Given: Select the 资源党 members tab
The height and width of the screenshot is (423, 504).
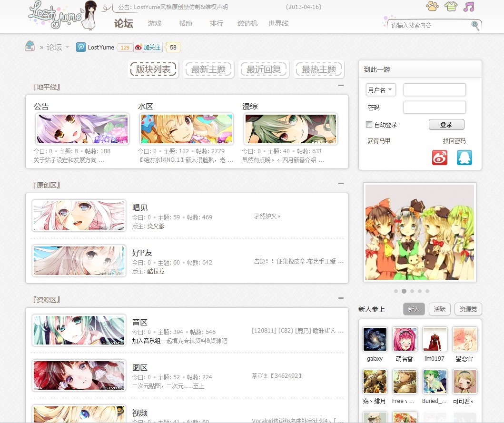Looking at the screenshot, I should pos(468,309).
